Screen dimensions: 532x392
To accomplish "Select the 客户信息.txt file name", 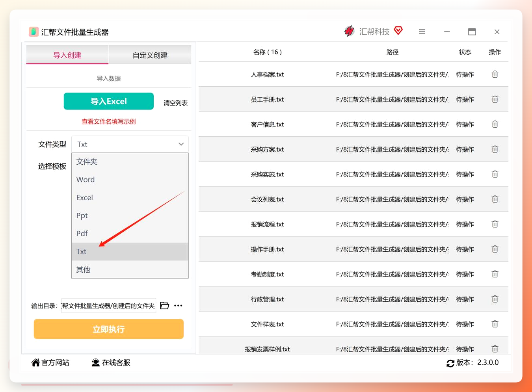I will (268, 124).
